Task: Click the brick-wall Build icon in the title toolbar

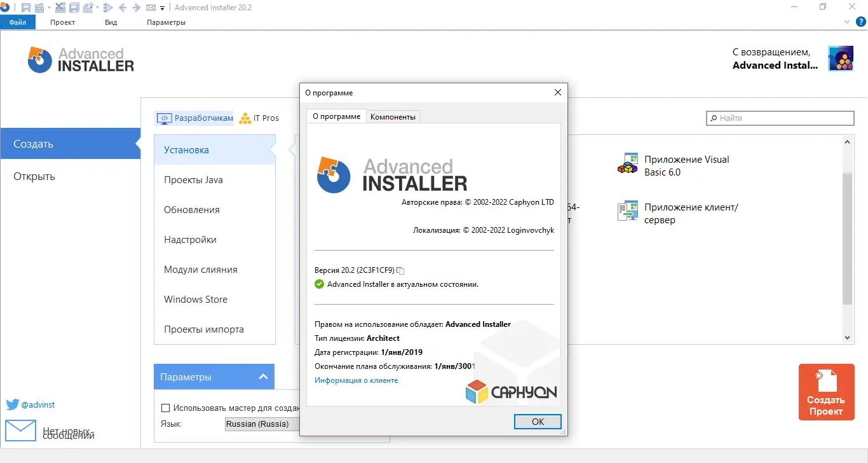Action: coord(39,8)
